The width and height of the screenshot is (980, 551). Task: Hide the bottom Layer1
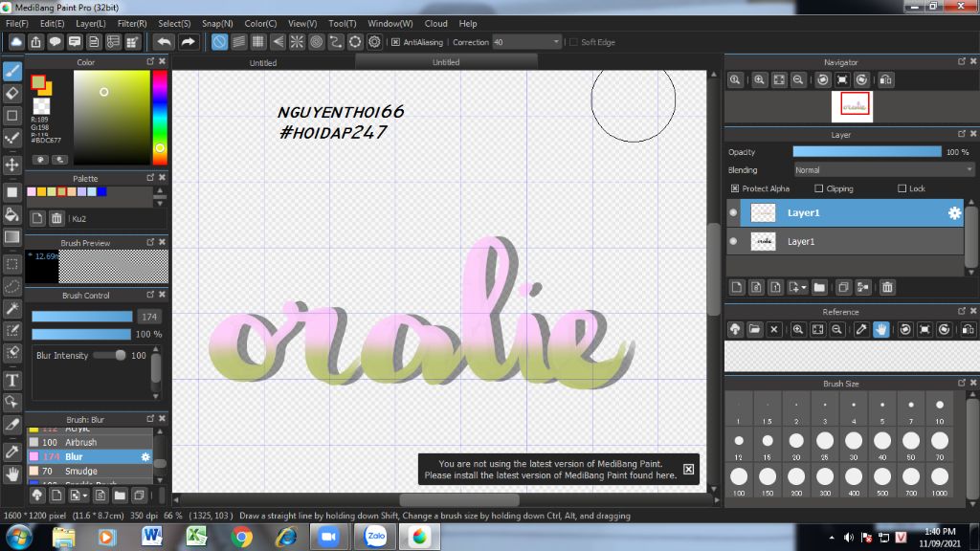pyautogui.click(x=733, y=241)
